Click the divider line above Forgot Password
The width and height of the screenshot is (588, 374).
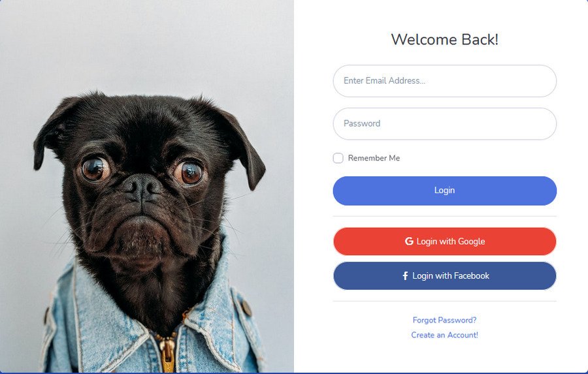pos(444,301)
